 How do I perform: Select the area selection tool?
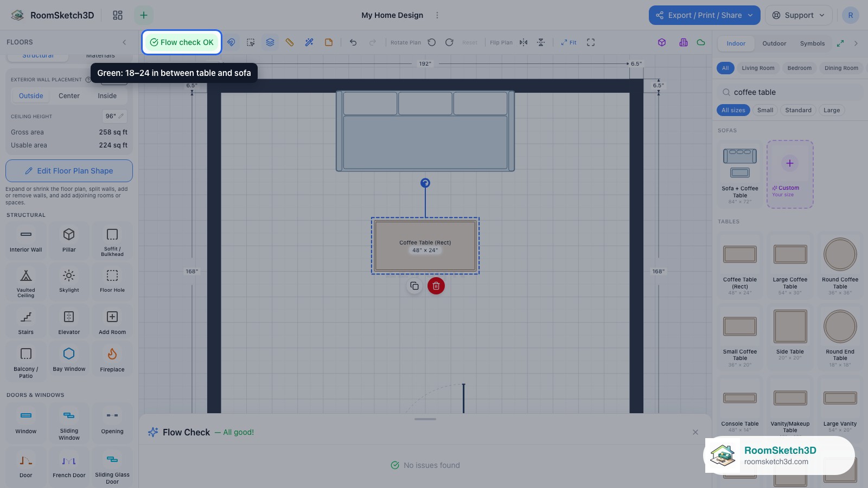(x=251, y=42)
